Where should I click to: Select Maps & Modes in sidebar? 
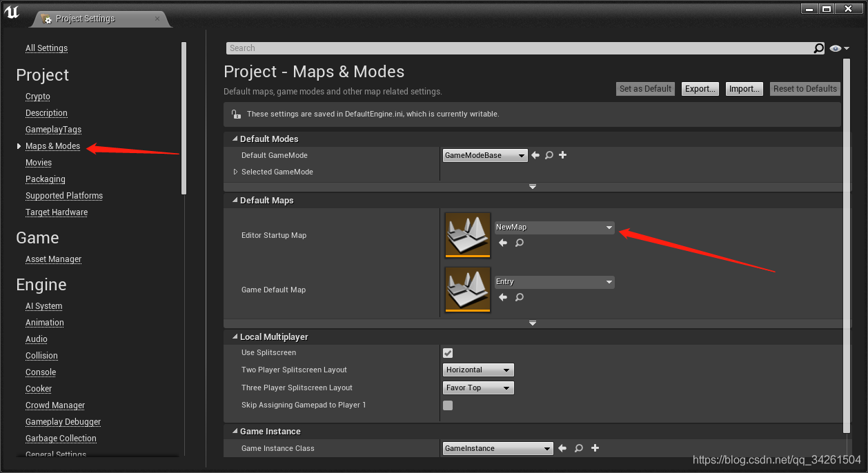click(52, 146)
